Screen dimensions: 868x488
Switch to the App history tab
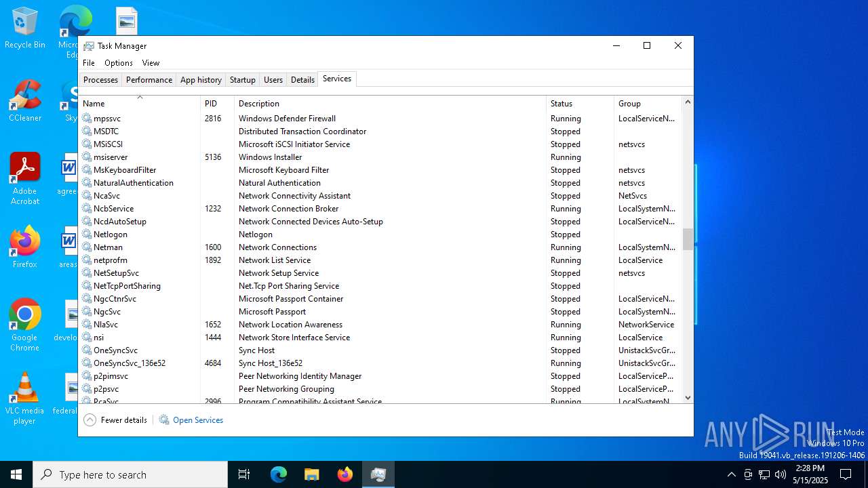click(x=201, y=80)
